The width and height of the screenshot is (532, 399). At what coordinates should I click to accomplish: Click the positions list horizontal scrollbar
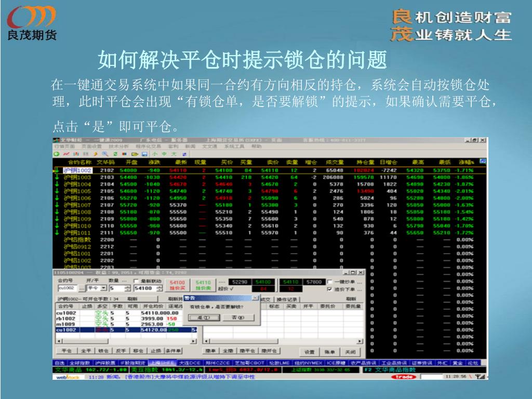pyautogui.click(x=126, y=341)
